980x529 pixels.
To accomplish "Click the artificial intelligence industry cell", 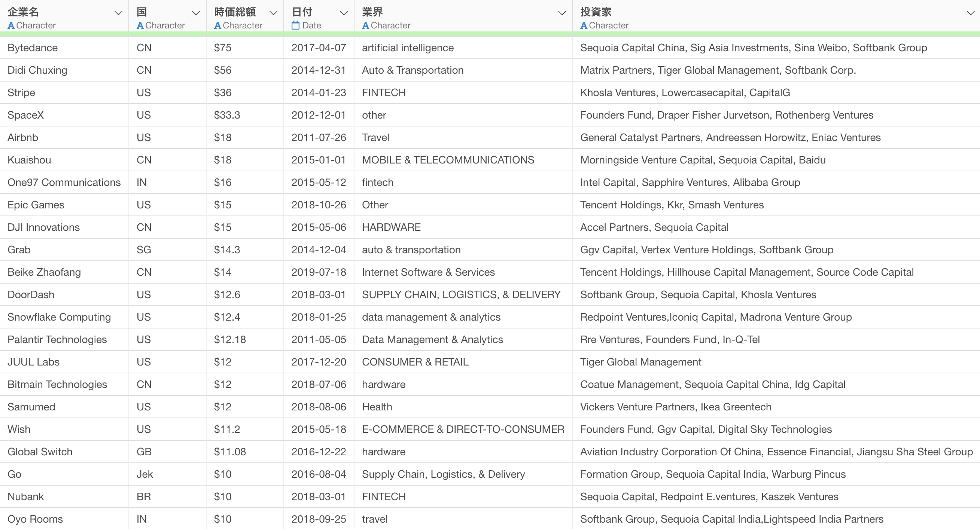I will coord(463,48).
